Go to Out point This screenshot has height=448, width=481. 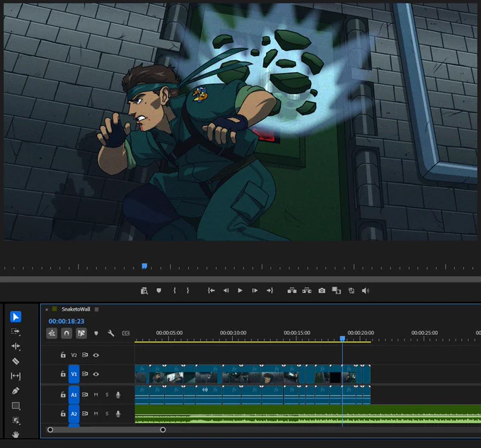(270, 290)
